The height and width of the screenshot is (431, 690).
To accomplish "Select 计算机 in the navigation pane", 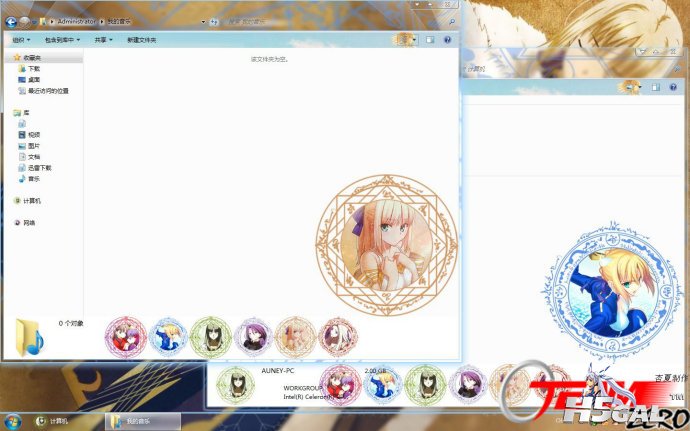I will click(x=27, y=201).
